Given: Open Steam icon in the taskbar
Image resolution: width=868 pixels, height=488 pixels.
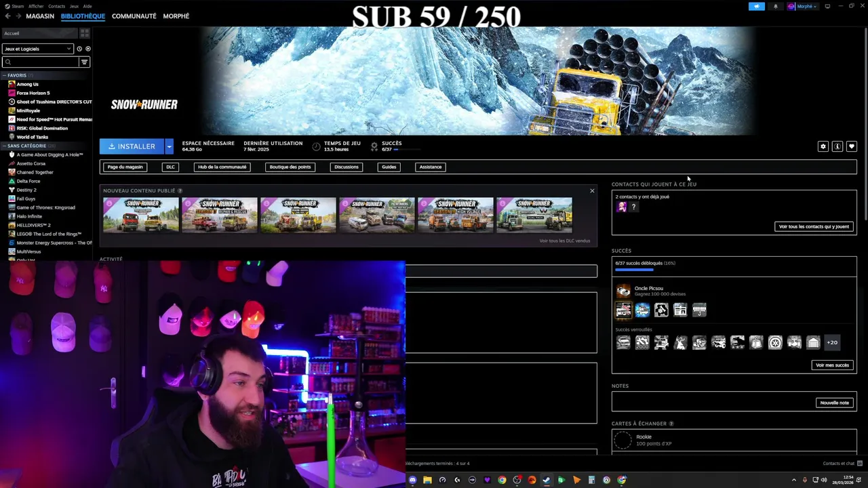Looking at the screenshot, I should pyautogui.click(x=547, y=480).
